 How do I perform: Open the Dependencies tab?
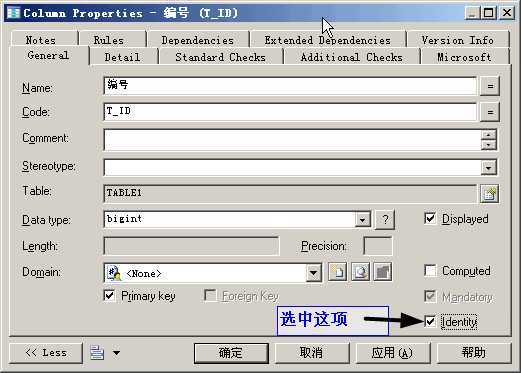coord(198,40)
